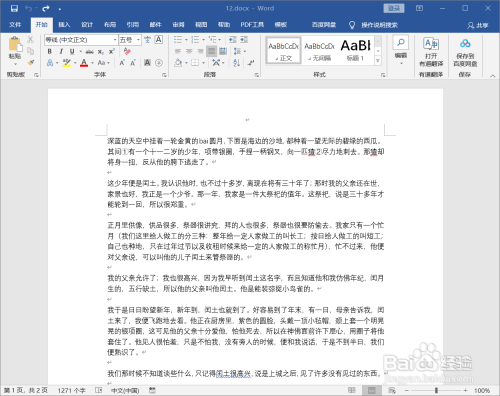Toggle character shading A button
500x396 pixels.
(x=147, y=62)
